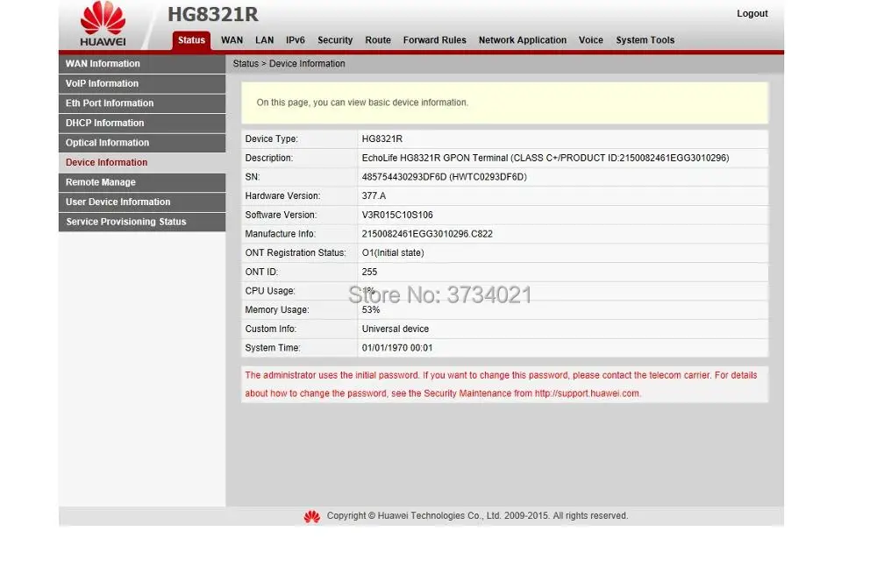Click the Logout link

[752, 13]
